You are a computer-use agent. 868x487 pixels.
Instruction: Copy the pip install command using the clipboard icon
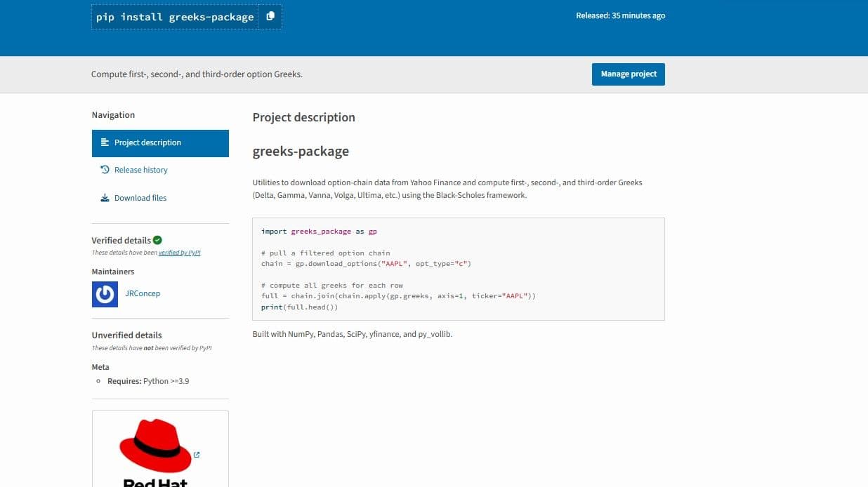270,15
